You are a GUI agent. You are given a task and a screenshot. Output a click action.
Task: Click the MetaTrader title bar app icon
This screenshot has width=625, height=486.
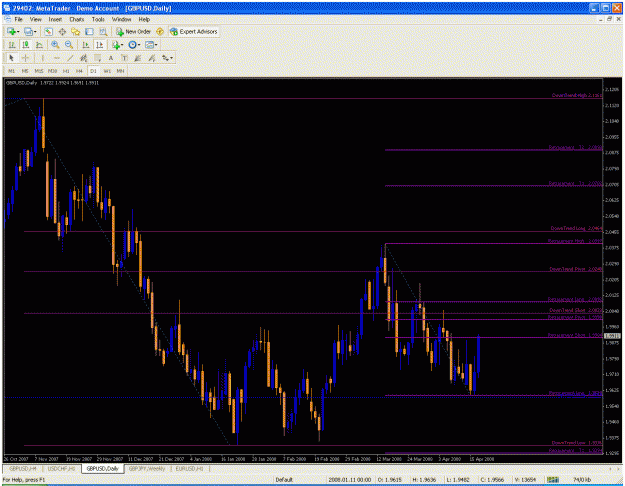point(7,8)
